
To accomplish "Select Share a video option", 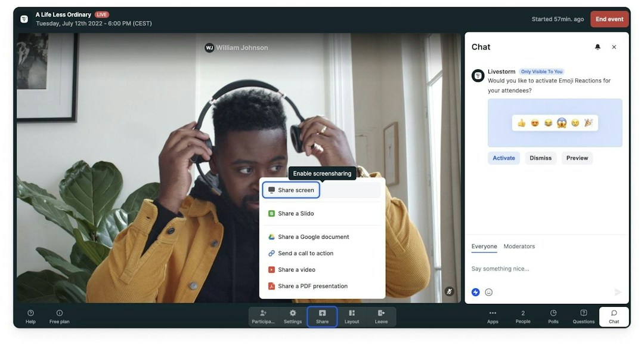I will click(x=322, y=270).
